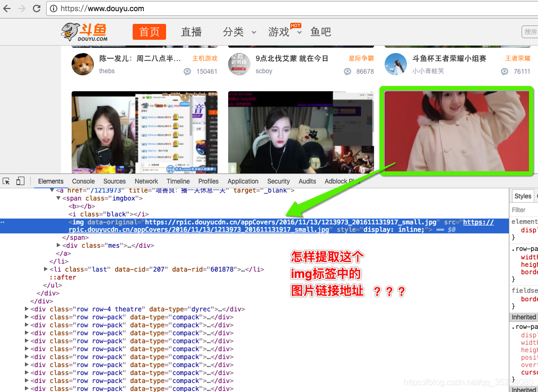Click the browser back arrow
This screenshot has height=392, width=538.
coord(6,8)
